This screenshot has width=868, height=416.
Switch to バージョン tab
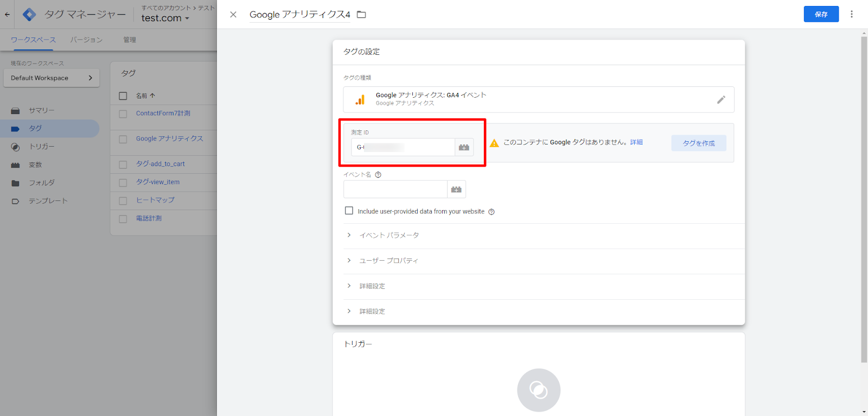(86, 40)
